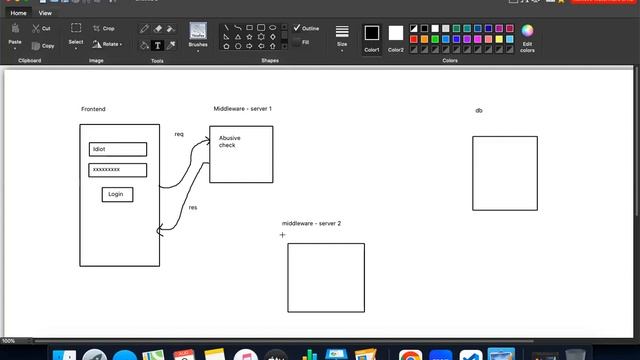Screen dimensions: 640x360
Task: Click the 'Abusive check' text in diagram
Action: pos(229,142)
